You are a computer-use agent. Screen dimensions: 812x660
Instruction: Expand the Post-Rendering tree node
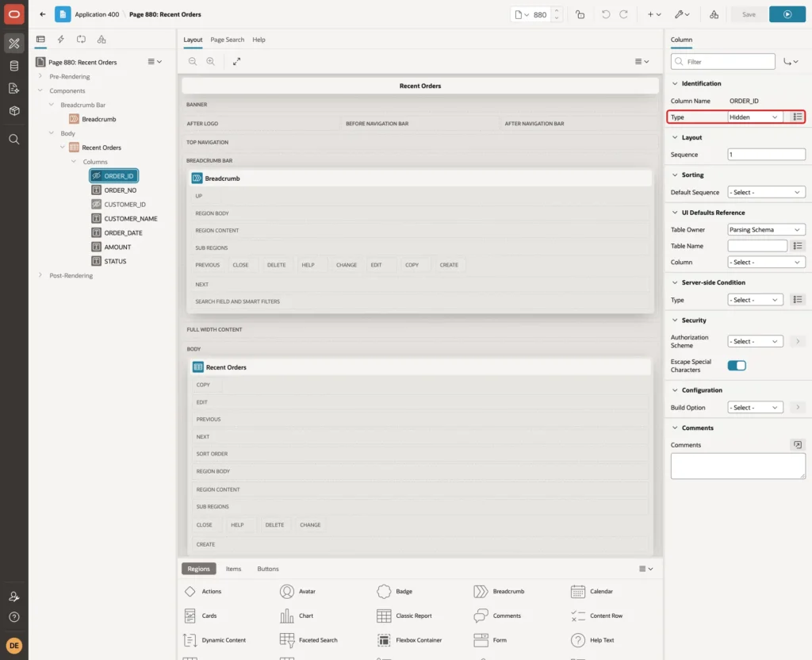(40, 275)
